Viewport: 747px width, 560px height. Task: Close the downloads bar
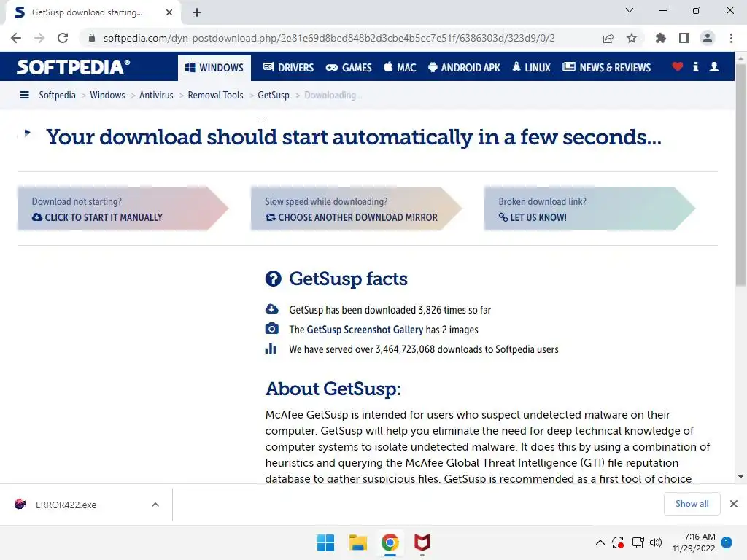point(734,504)
